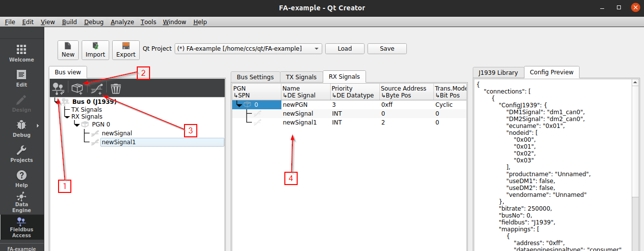Switch to the TX Signals tab
The image size is (644, 251).
[301, 77]
